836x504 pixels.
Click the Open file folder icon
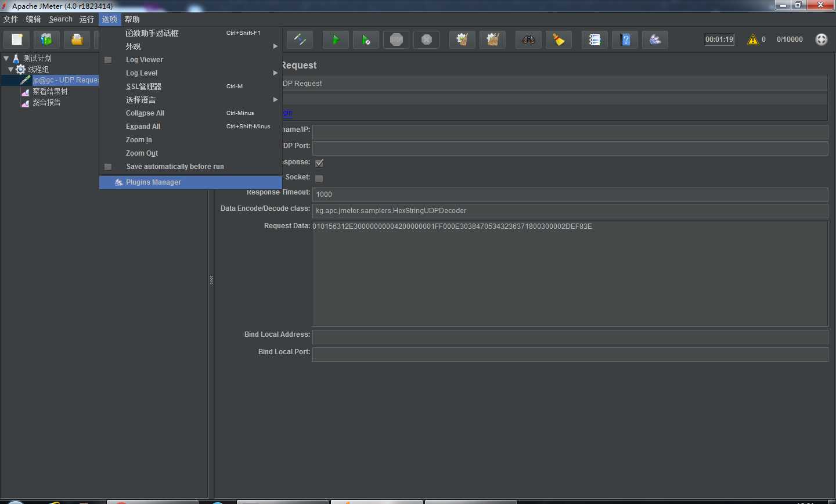pos(77,39)
